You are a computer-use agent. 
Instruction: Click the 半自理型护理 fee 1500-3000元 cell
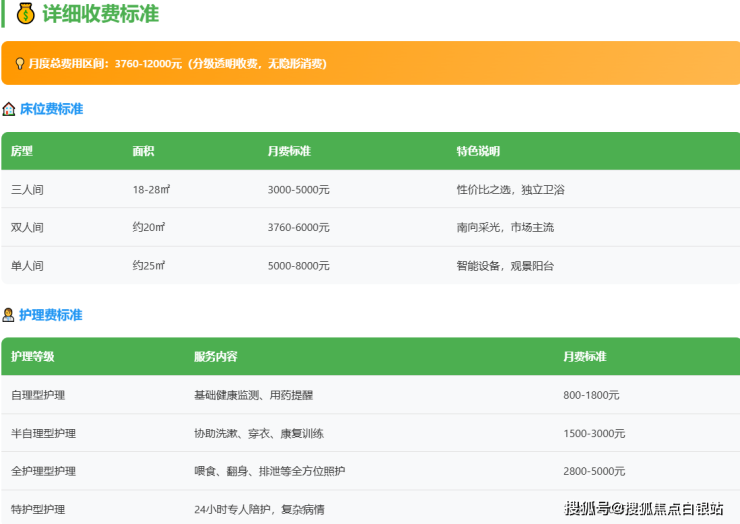(594, 433)
